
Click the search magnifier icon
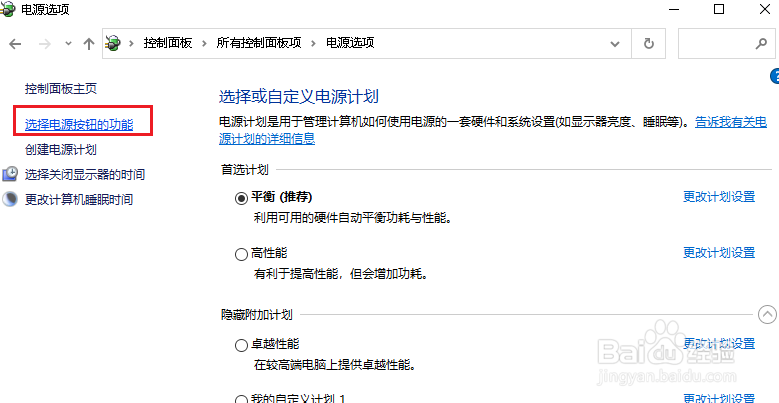click(761, 44)
